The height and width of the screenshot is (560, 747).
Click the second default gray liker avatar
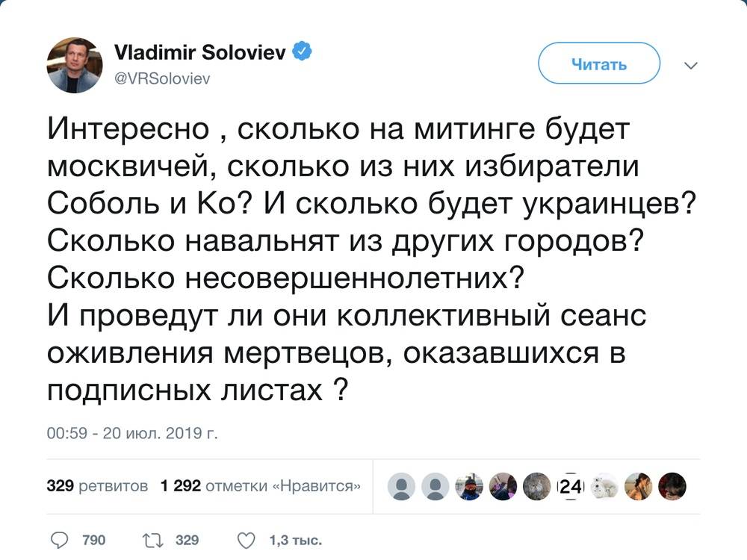coord(437,487)
